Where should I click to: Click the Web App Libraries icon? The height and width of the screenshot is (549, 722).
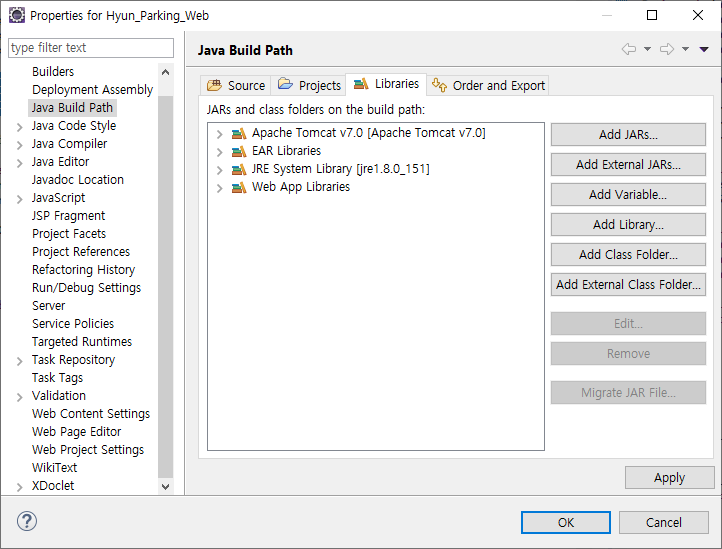pos(239,187)
